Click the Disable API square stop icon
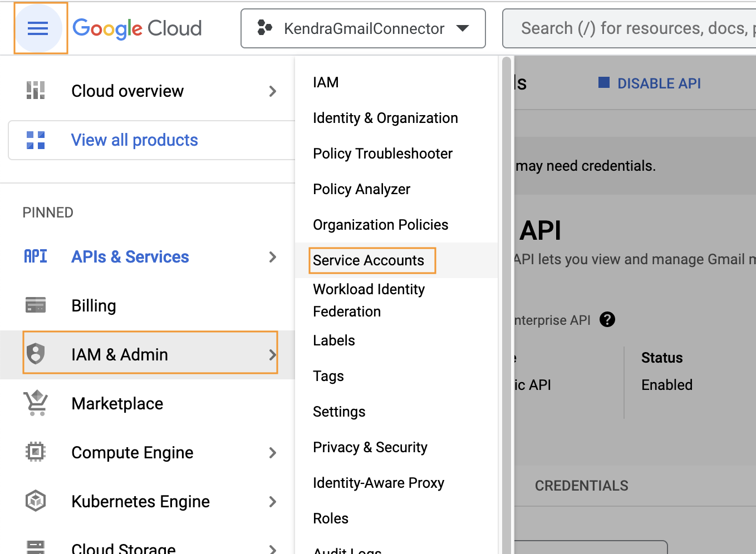The width and height of the screenshot is (756, 554). pos(604,83)
